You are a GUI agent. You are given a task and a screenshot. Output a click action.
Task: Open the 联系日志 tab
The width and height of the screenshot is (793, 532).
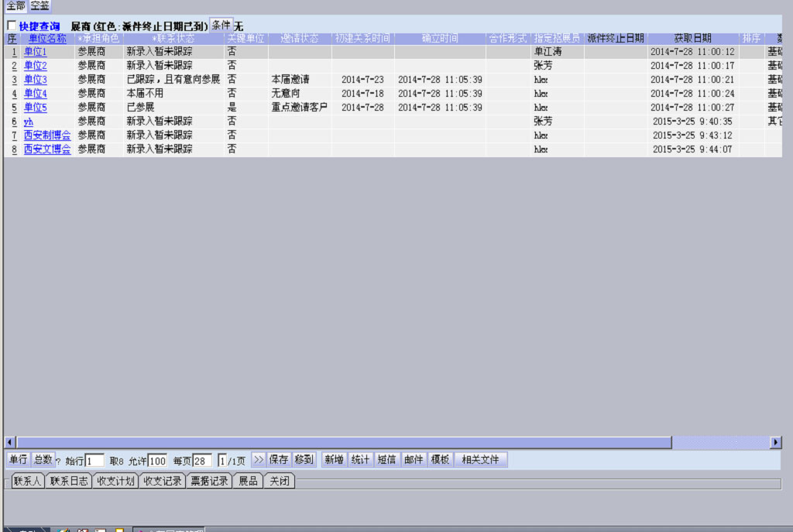point(69,481)
